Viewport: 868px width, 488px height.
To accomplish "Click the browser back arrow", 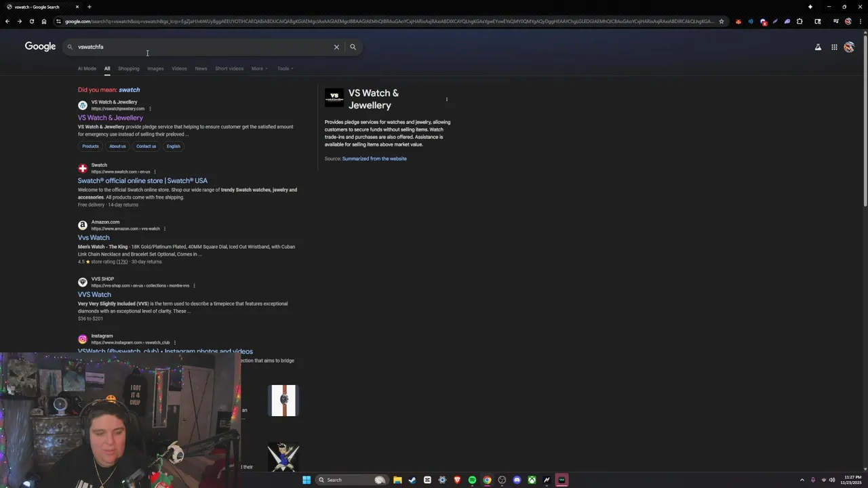I will point(7,22).
